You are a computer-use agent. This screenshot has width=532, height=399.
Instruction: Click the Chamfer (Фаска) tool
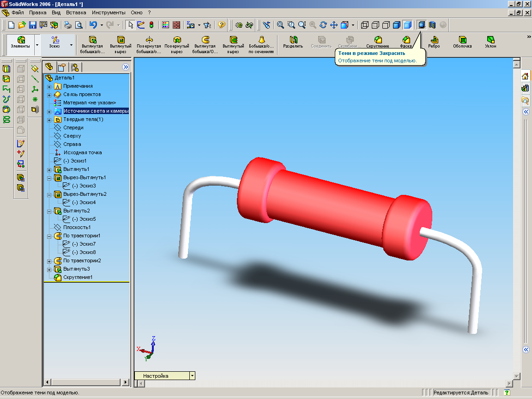pos(406,42)
